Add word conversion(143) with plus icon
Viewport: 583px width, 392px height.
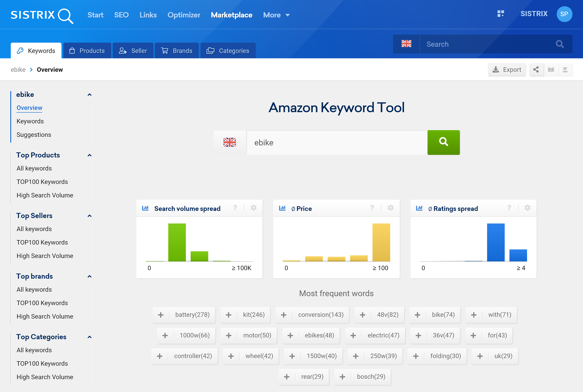pyautogui.click(x=283, y=315)
